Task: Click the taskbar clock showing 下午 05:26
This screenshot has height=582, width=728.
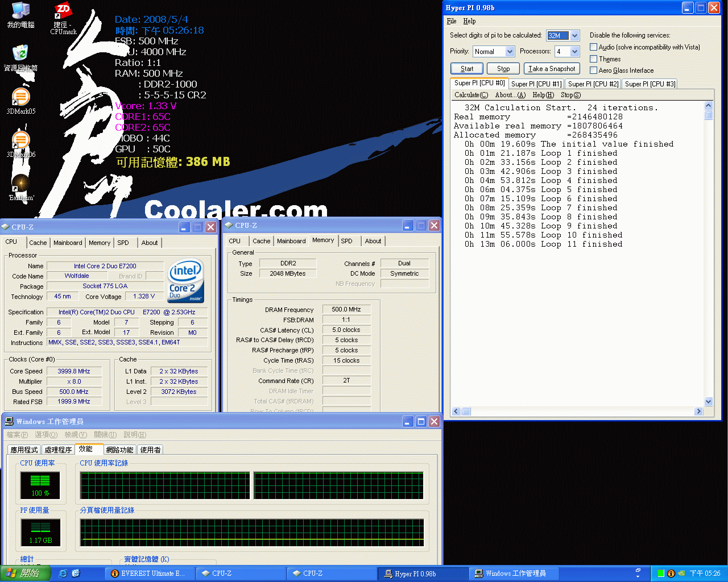Action: 705,573
